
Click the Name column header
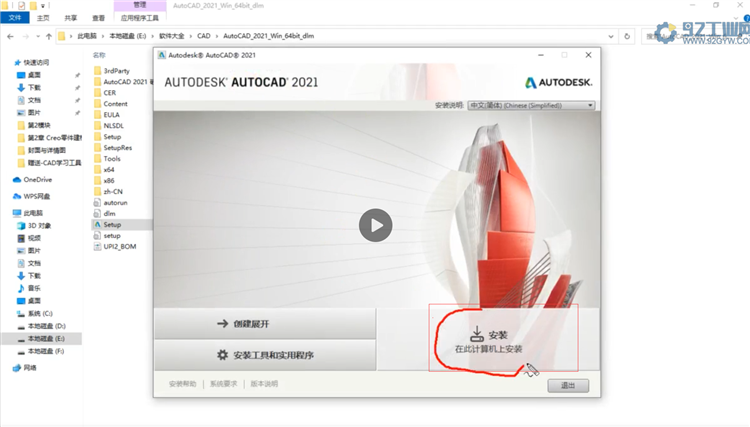[x=99, y=55]
